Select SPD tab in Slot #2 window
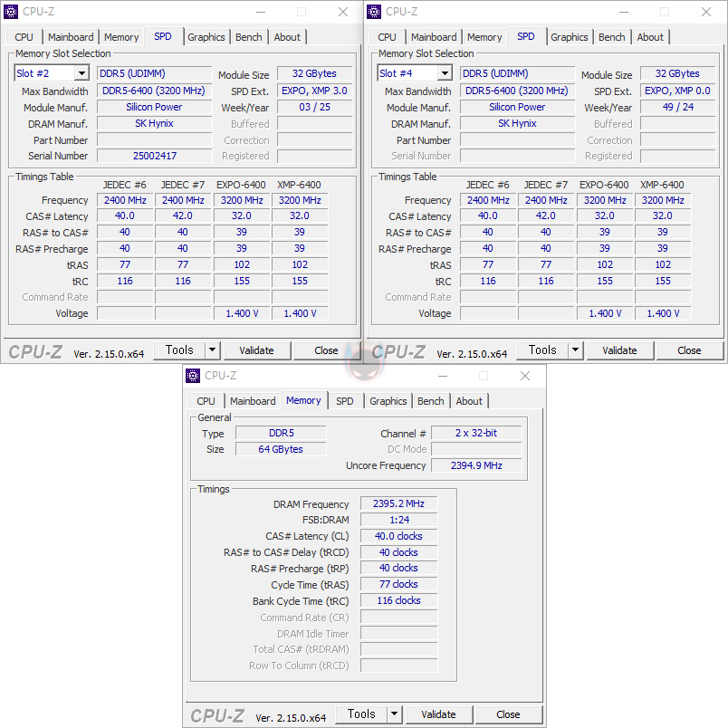Viewport: 728px width, 728px height. click(x=163, y=36)
